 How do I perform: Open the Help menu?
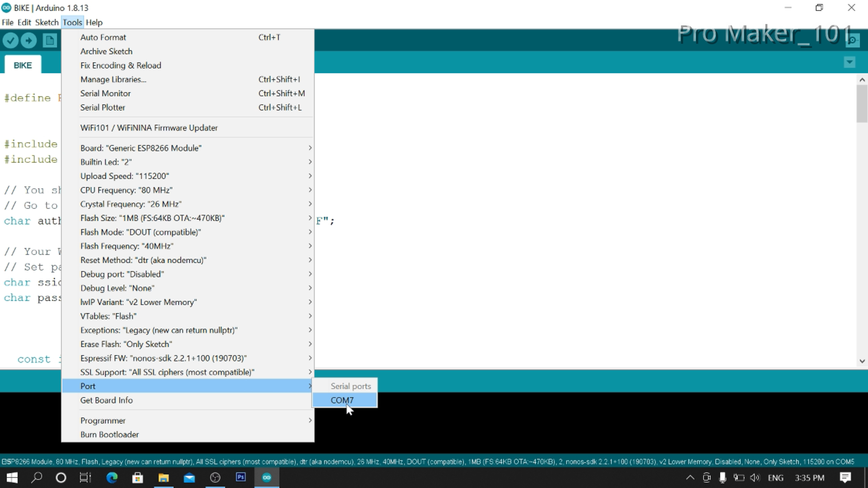tap(94, 22)
